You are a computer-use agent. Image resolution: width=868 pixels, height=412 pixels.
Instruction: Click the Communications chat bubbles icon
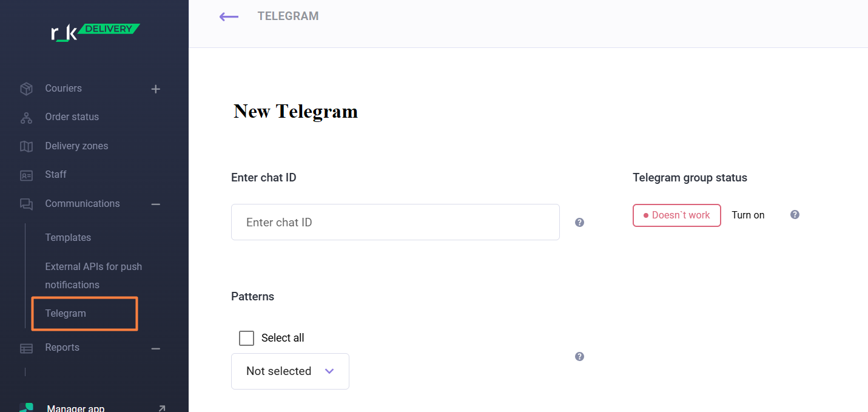pyautogui.click(x=26, y=204)
